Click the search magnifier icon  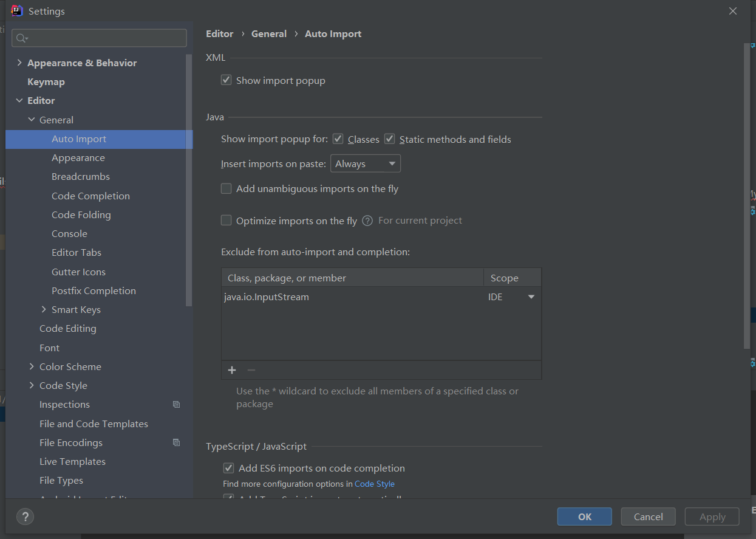click(21, 38)
